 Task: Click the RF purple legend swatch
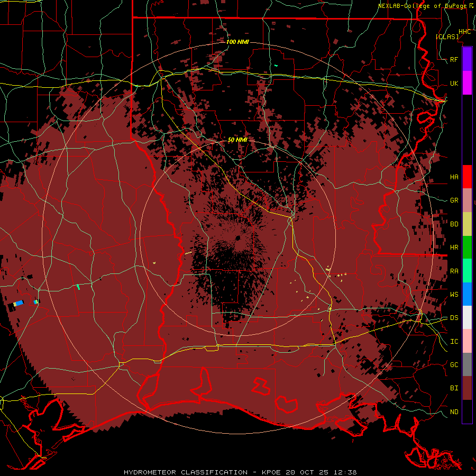(467, 59)
